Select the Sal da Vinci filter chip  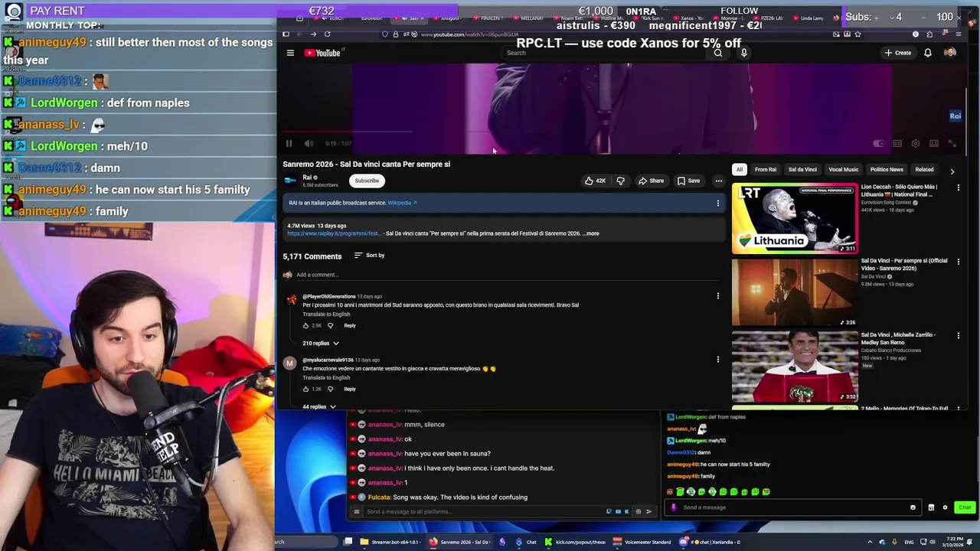(802, 169)
